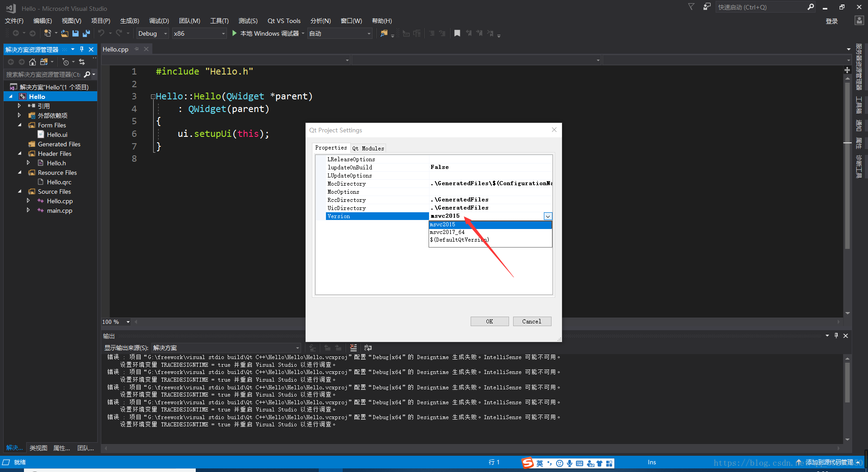
Task: Click the sync with active document icon
Action: (x=82, y=62)
